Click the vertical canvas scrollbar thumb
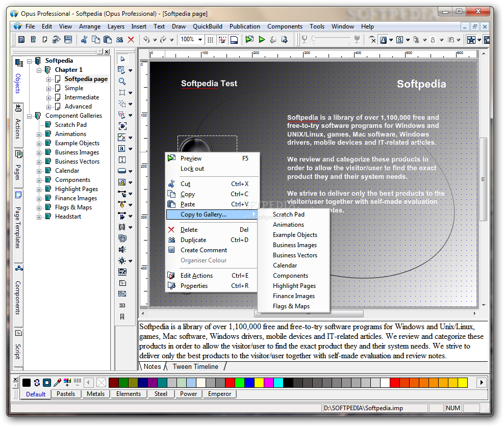The width and height of the screenshot is (504, 427). tap(483, 179)
